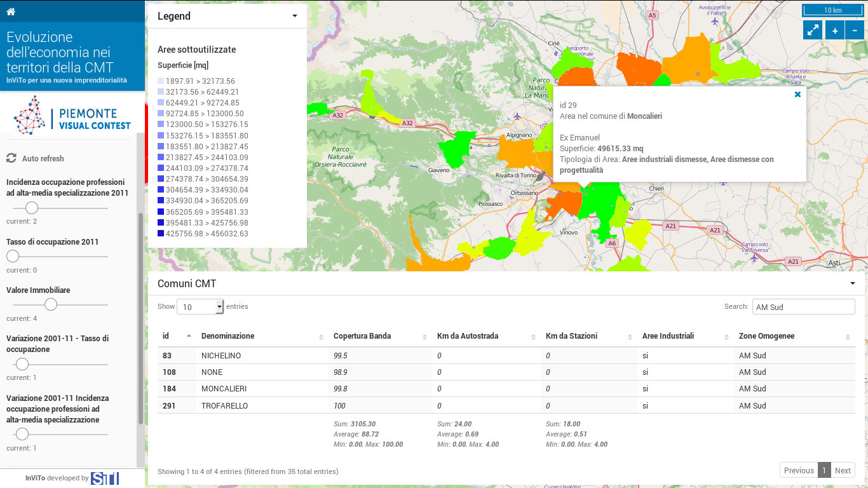Close the Moncalieri area popup
Screen dimensions: 868x488
coord(797,94)
